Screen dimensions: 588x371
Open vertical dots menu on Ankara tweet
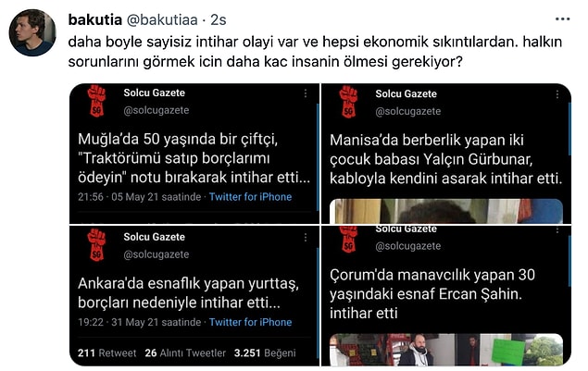coord(306,237)
